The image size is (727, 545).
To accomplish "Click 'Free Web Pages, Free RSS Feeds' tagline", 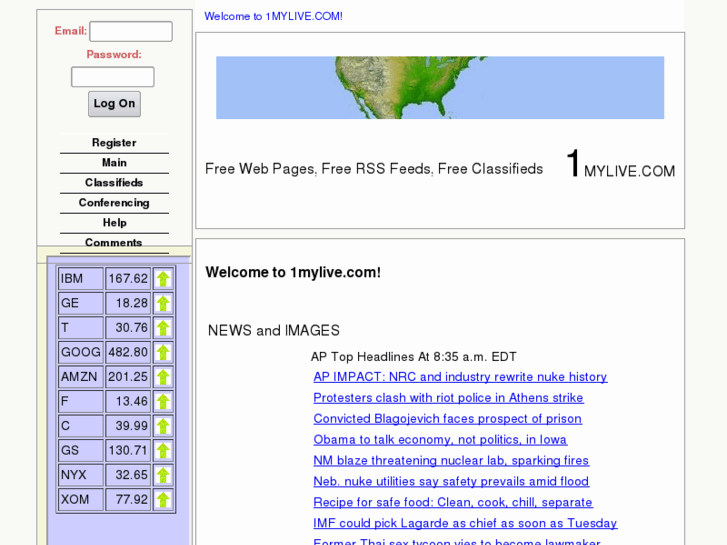I will [x=374, y=169].
